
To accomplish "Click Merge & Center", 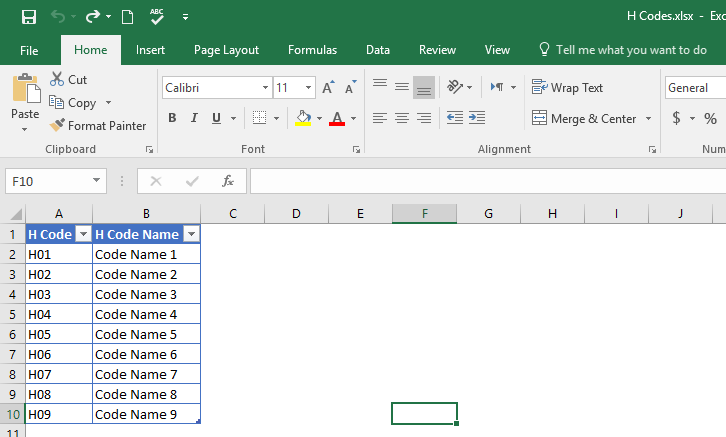I will pos(584,119).
